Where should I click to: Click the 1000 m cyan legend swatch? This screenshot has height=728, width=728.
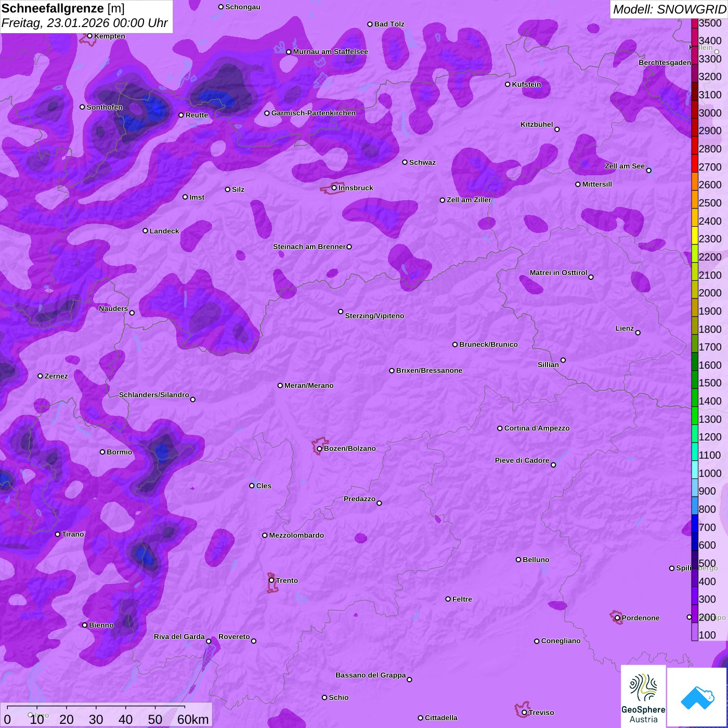point(695,469)
